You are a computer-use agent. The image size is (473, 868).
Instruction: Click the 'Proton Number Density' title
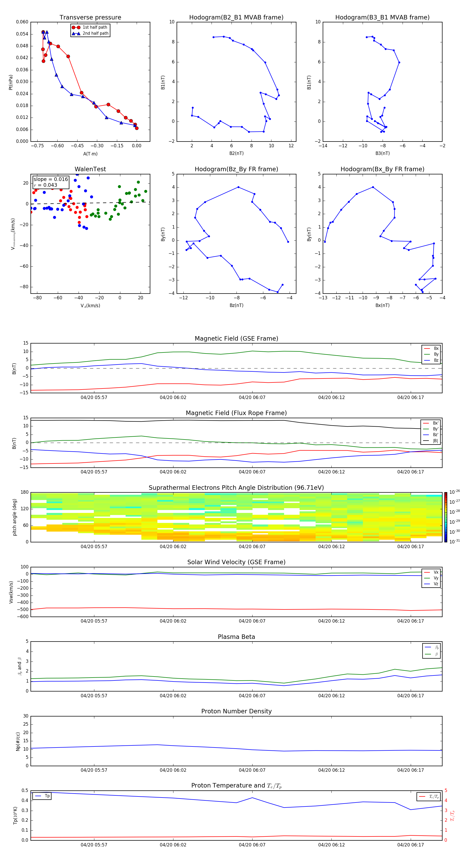(236, 711)
